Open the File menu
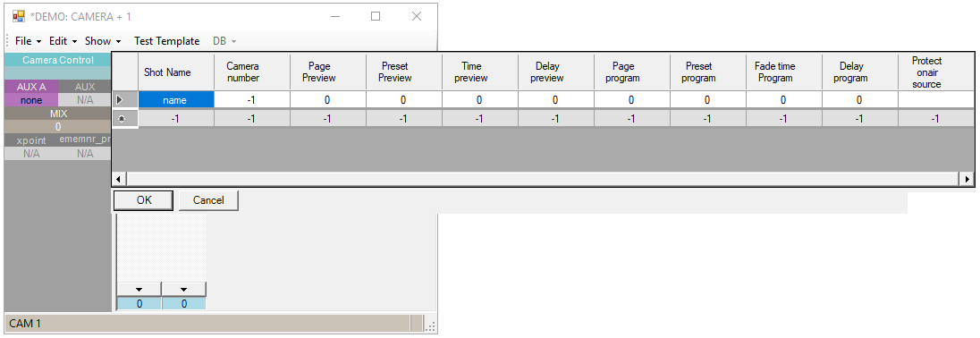 click(x=28, y=41)
